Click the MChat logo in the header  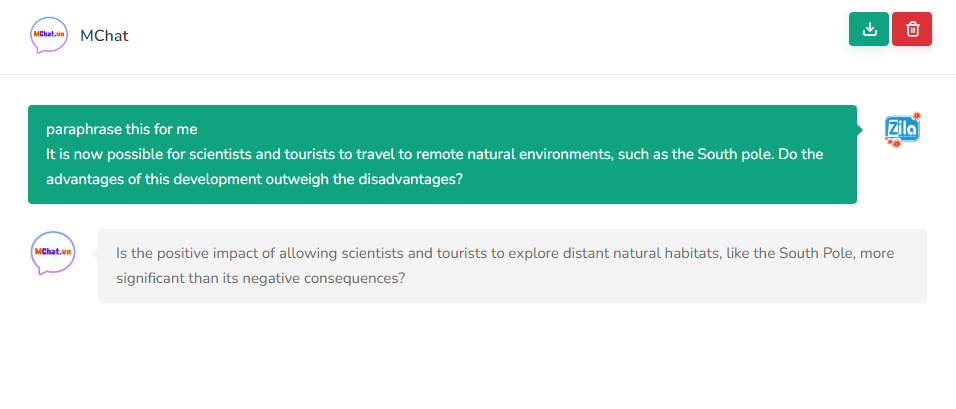(x=49, y=35)
